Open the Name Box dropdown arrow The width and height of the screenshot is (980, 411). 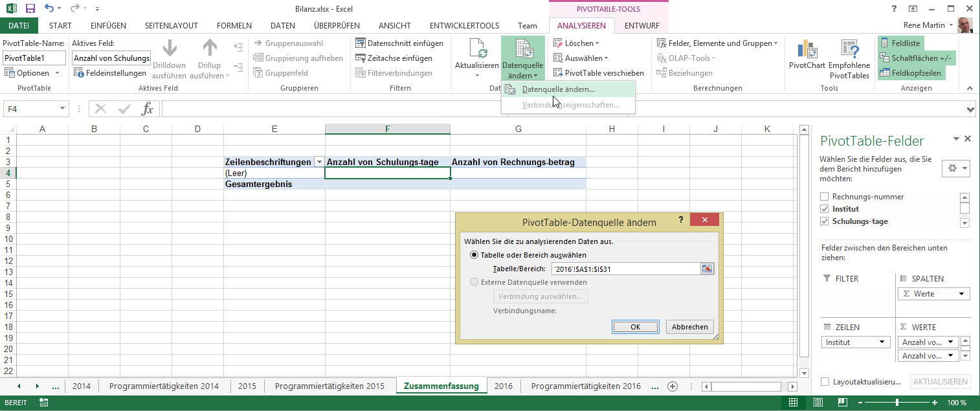[63, 109]
